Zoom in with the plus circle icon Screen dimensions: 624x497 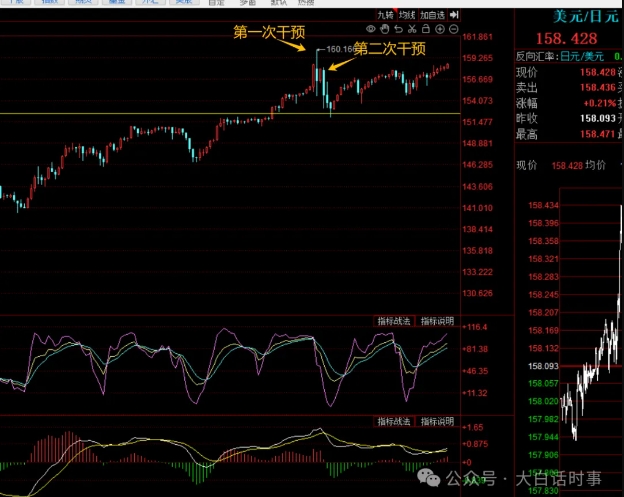(440, 29)
